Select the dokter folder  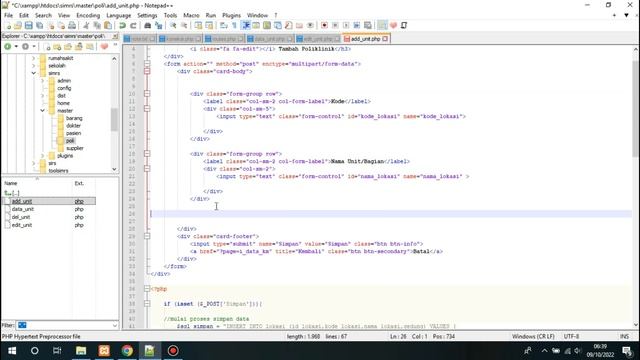point(73,126)
